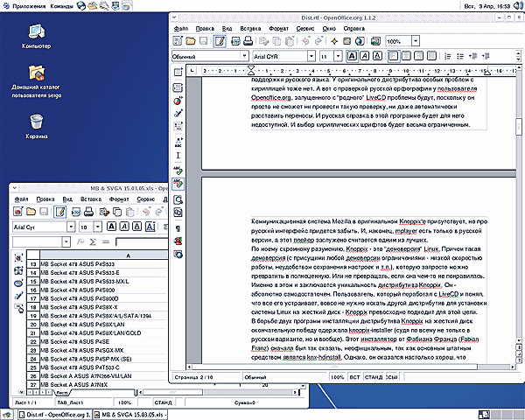Open Writer's Сервис menu
525x420 pixels.
305,29
